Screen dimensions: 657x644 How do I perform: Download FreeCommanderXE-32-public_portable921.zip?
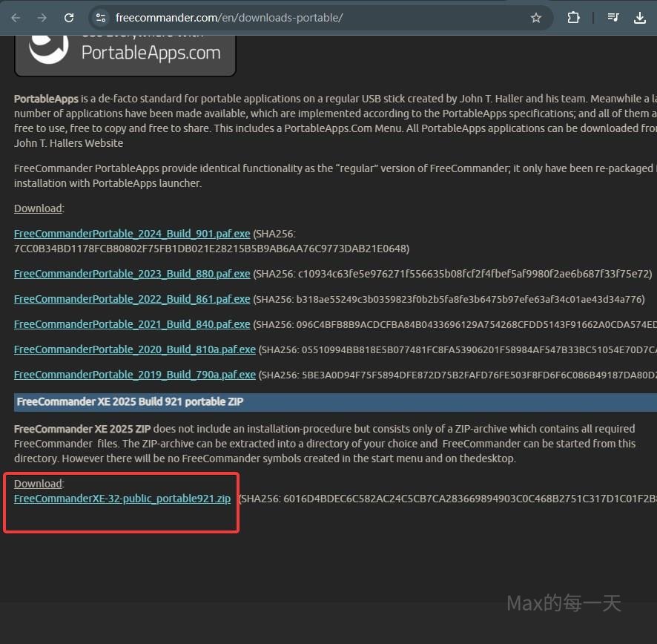122,499
